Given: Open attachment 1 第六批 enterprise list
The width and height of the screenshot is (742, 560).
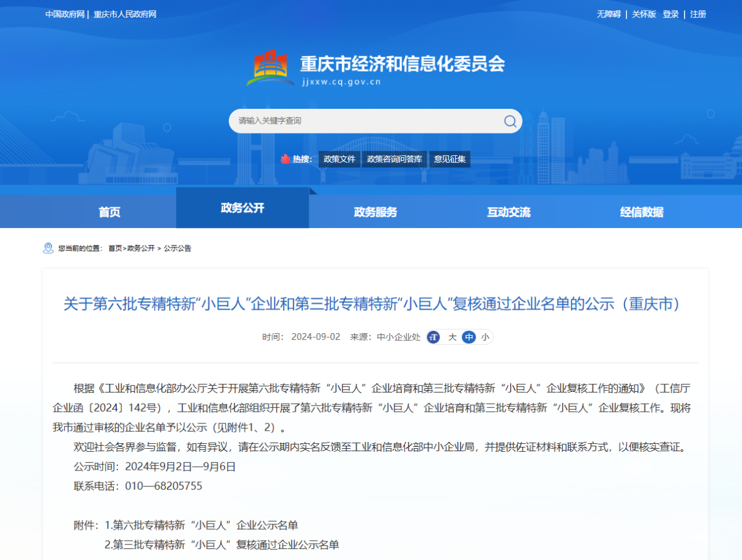Looking at the screenshot, I should (x=201, y=525).
